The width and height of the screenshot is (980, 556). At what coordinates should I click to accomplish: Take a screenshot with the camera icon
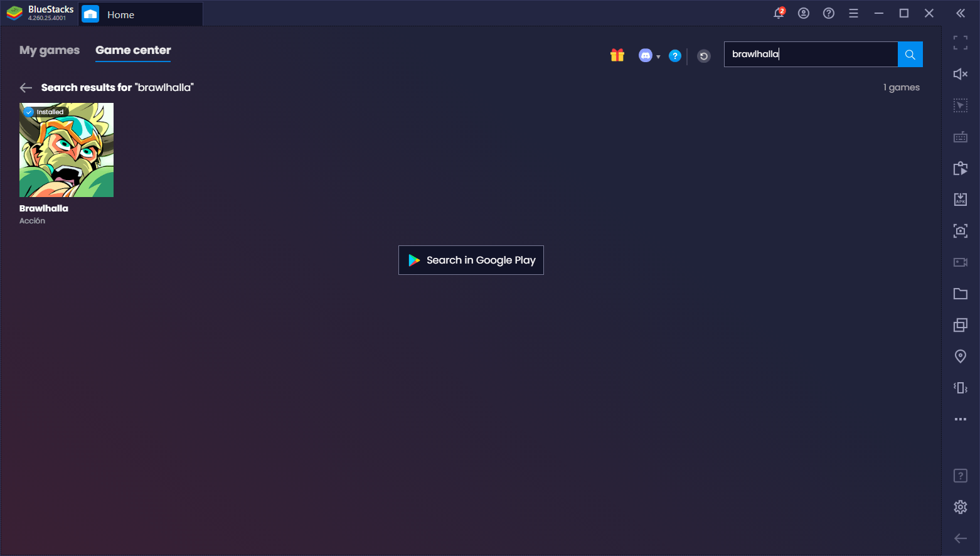pyautogui.click(x=961, y=231)
